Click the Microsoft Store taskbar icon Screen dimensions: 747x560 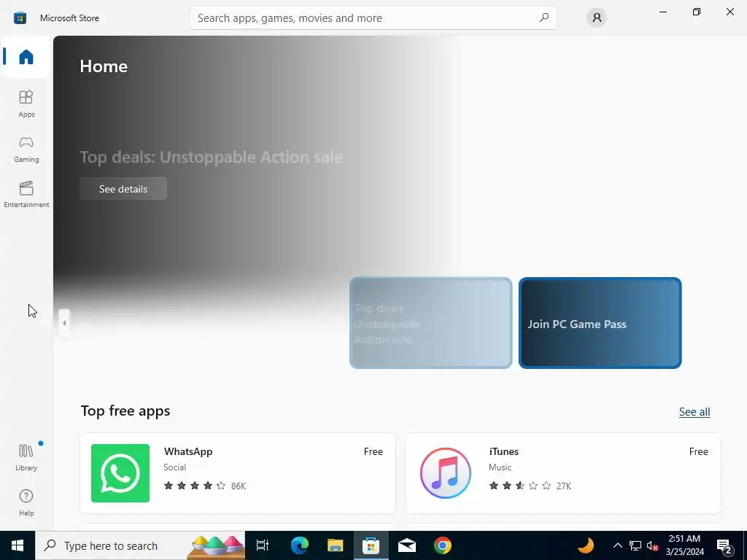[x=371, y=545]
